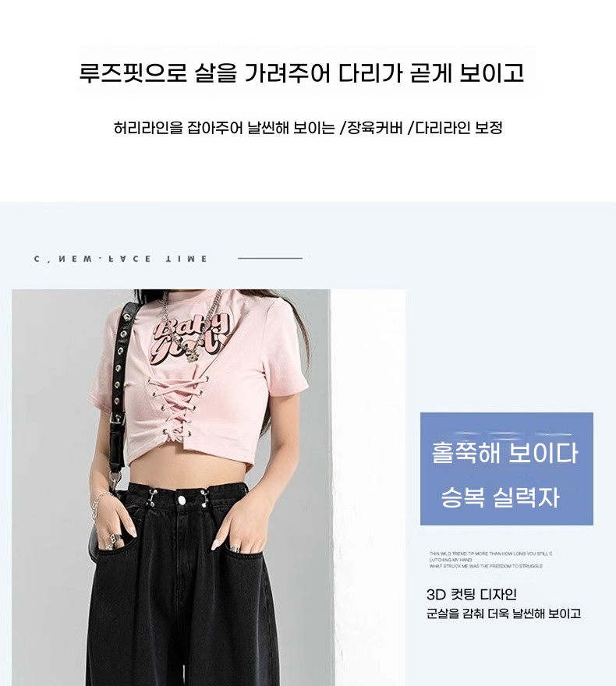This screenshot has height=686, width=616.
Task: Click the thin line beside NEW-FACE TIME
Action: point(270,258)
